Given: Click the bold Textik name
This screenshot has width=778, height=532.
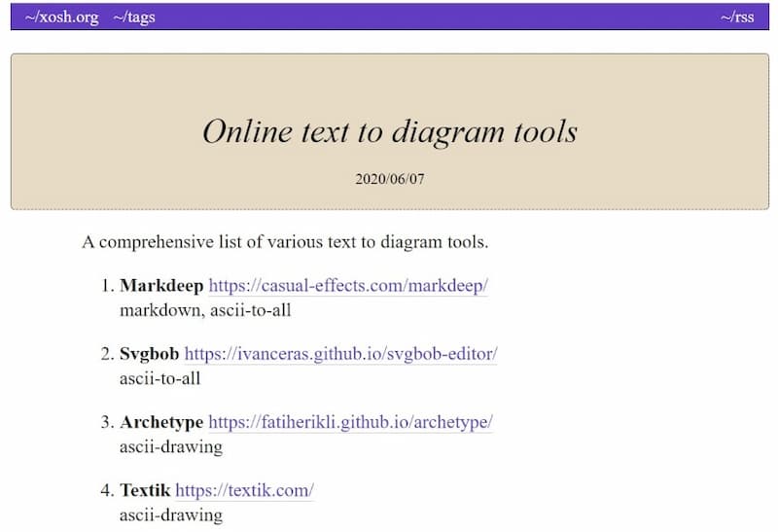Looking at the screenshot, I should pyautogui.click(x=145, y=490).
